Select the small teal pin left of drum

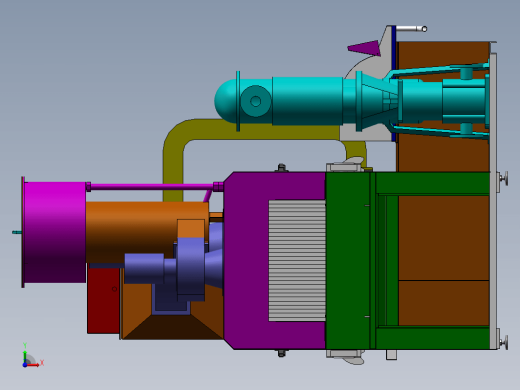coord(17,232)
